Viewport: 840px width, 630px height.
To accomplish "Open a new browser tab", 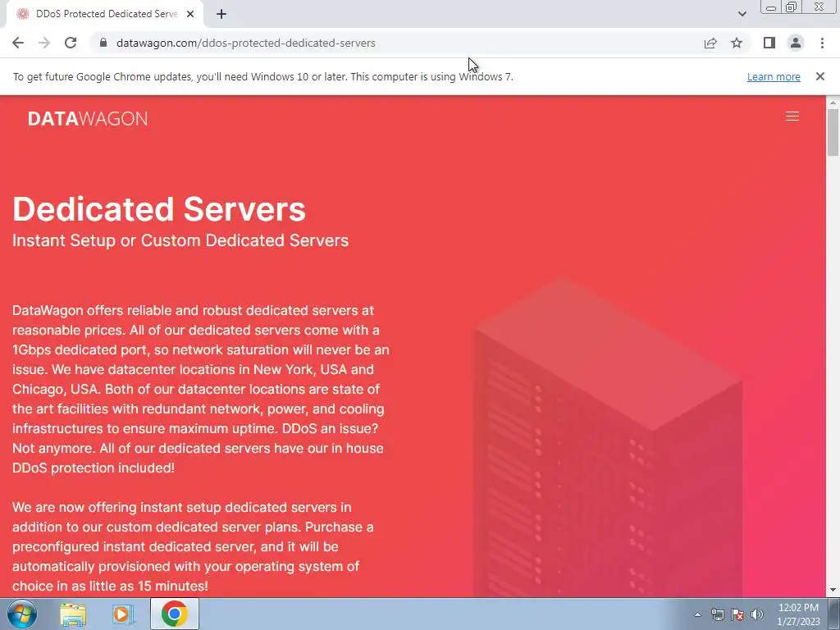I will tap(221, 14).
